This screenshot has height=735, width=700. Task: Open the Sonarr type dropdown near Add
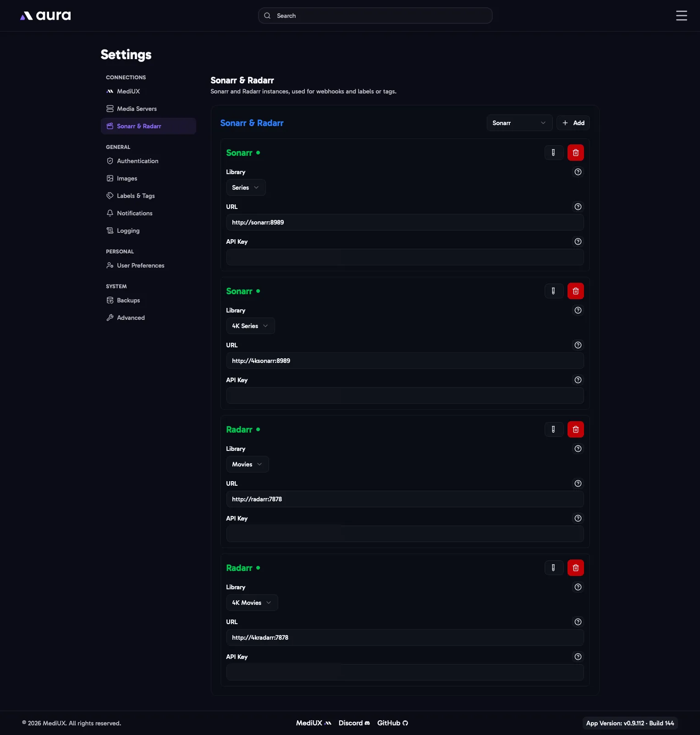519,123
